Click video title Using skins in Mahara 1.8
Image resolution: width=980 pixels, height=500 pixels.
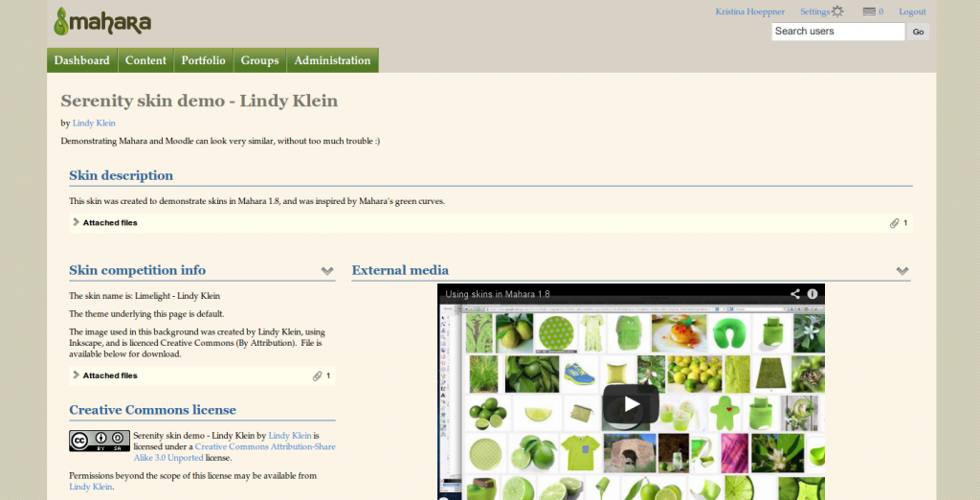498,294
